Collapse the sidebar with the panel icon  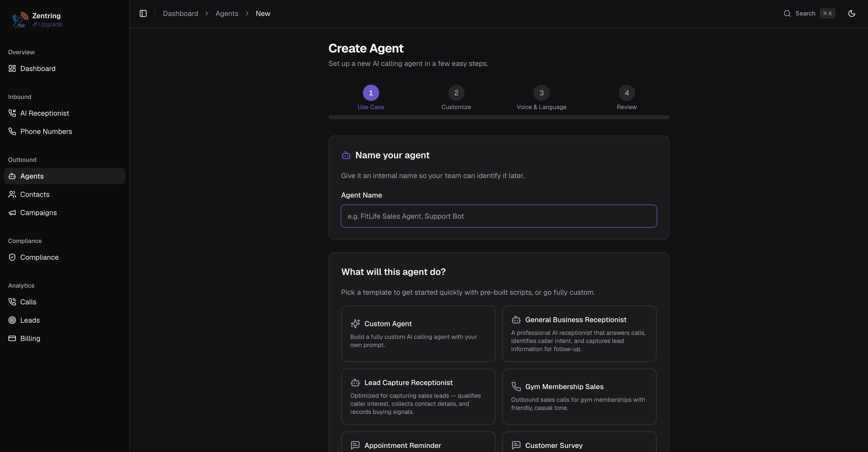pyautogui.click(x=143, y=13)
